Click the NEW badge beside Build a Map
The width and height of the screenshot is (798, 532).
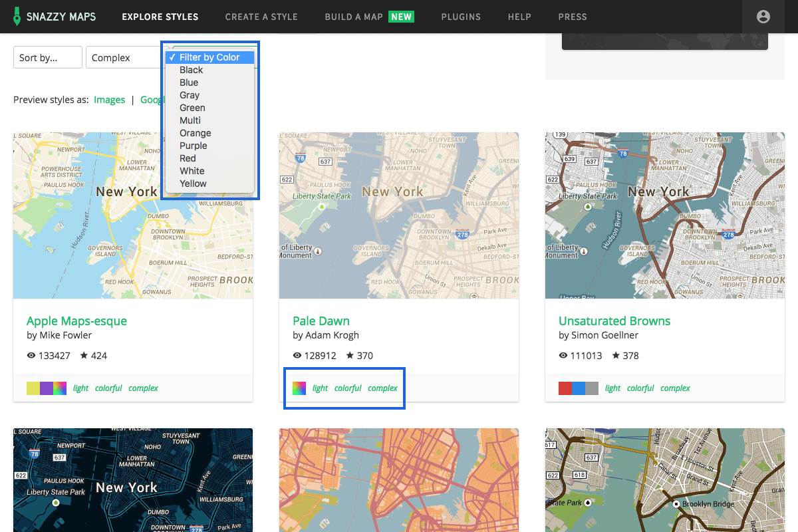[402, 17]
